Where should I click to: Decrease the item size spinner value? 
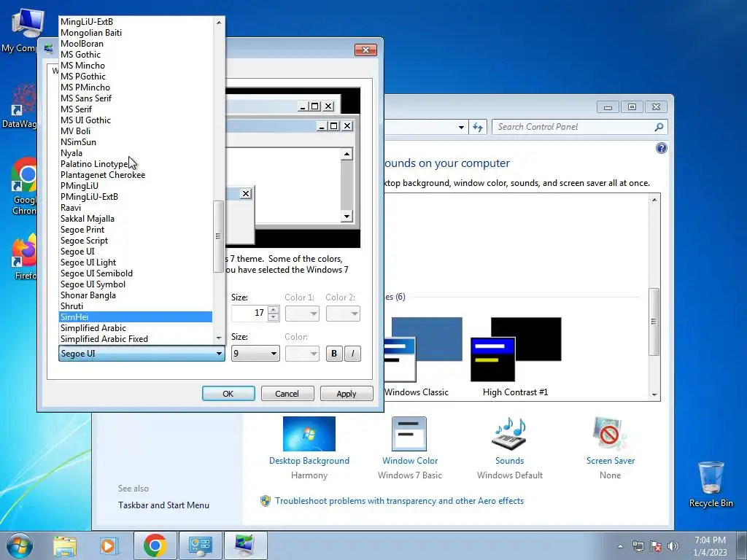[x=274, y=317]
